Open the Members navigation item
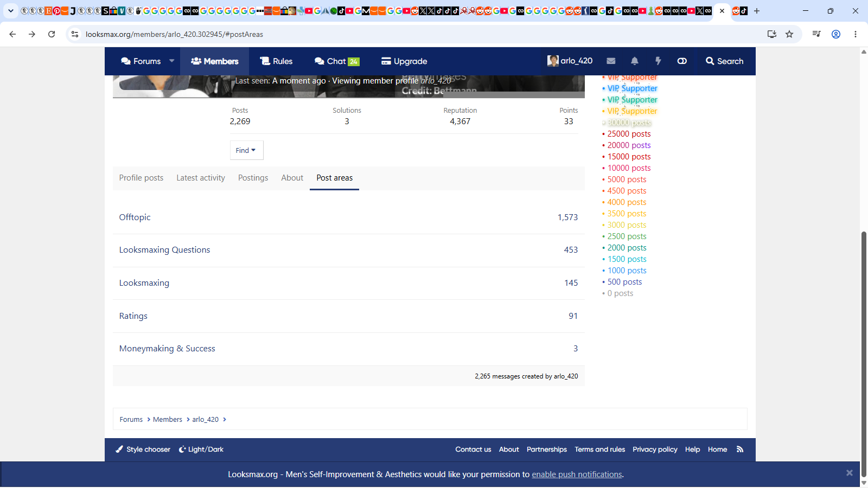 214,61
